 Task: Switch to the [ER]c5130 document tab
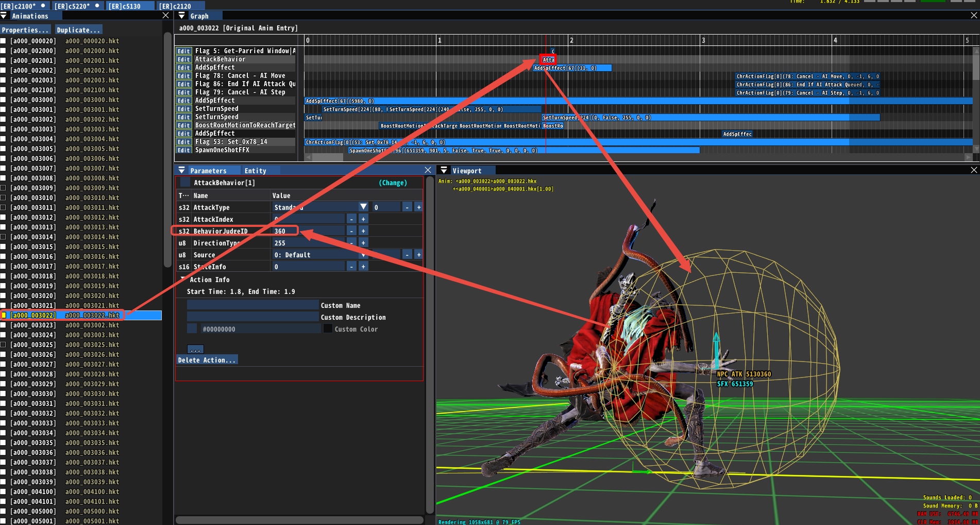tap(131, 6)
